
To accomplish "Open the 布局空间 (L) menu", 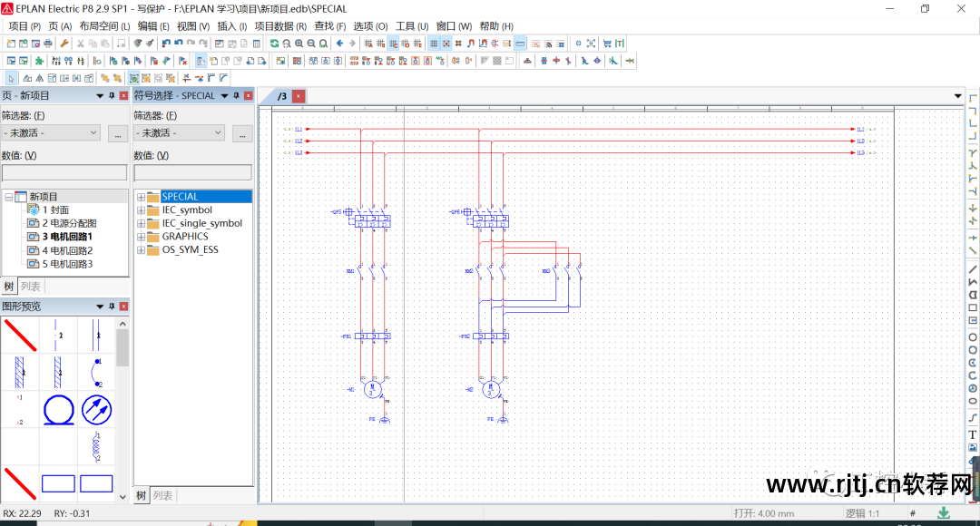I will point(104,26).
